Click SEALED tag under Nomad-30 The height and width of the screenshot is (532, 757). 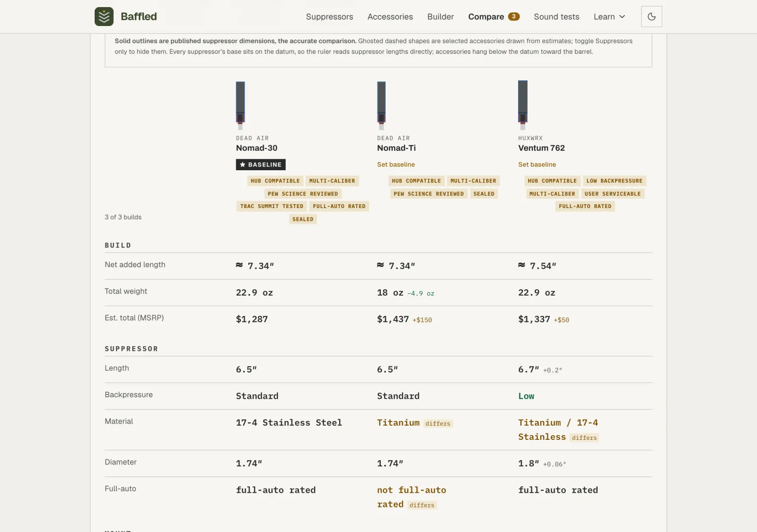303,219
